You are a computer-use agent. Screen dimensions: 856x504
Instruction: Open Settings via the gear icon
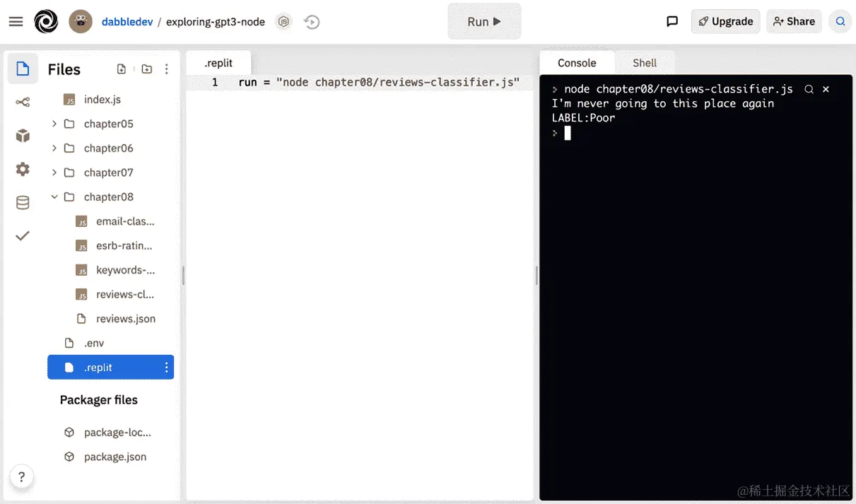pos(22,170)
